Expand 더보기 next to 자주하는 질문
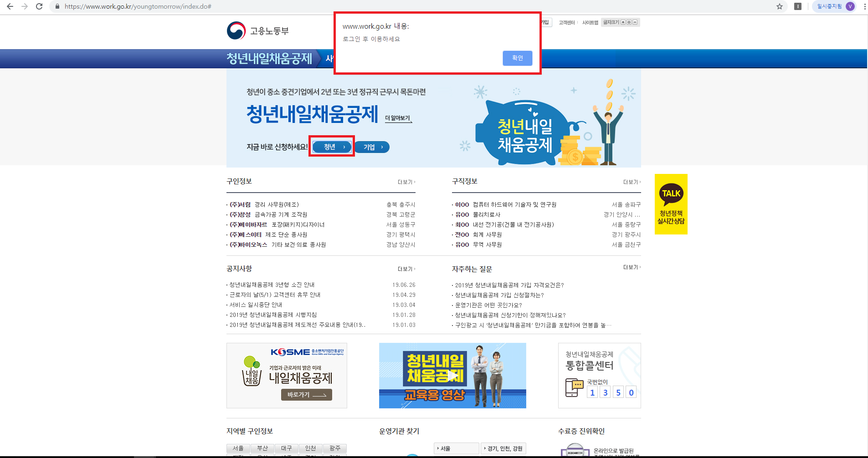Screen dimensions: 868x458 632,267
